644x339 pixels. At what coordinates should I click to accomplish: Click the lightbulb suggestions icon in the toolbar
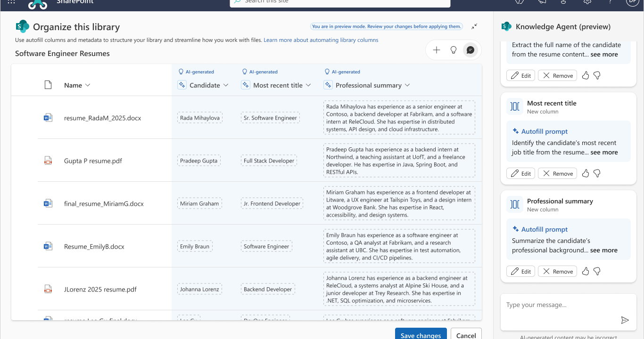coord(454,50)
